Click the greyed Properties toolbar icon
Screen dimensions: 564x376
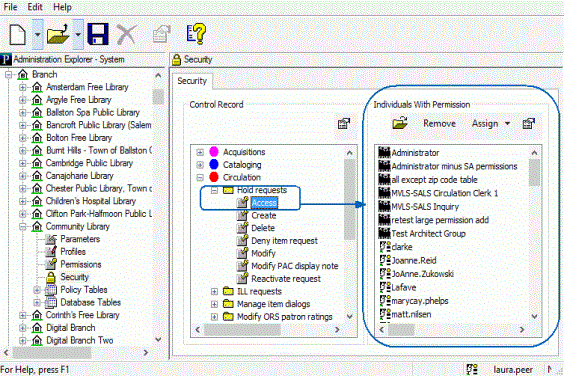(x=162, y=34)
